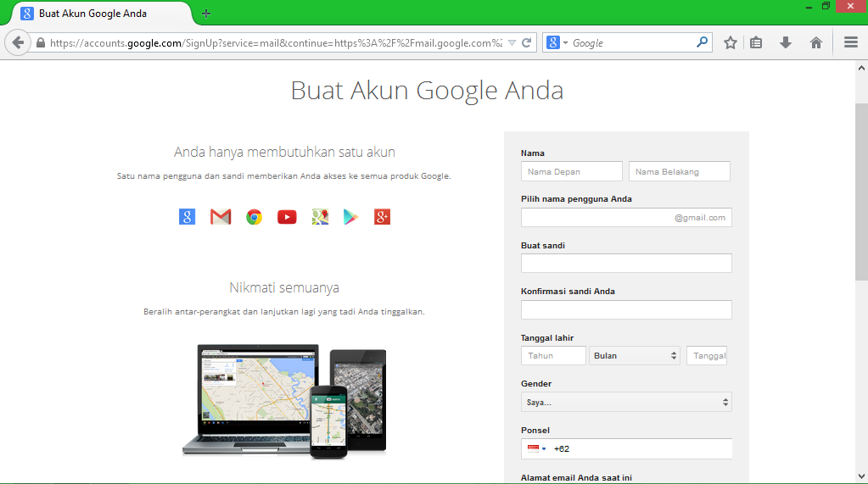Open the URL history dropdown arrow
This screenshot has width=868, height=484.
512,42
